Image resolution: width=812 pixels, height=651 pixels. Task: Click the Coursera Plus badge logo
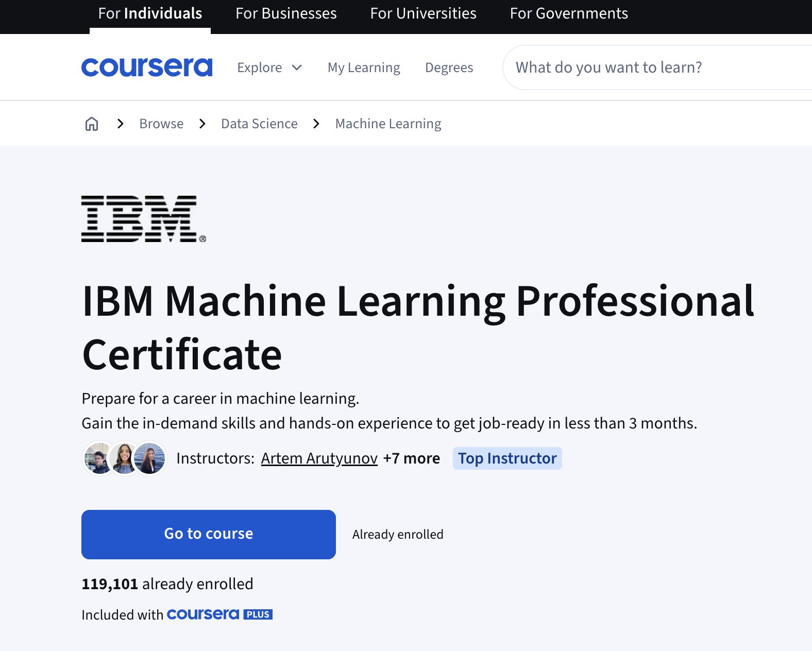[219, 614]
